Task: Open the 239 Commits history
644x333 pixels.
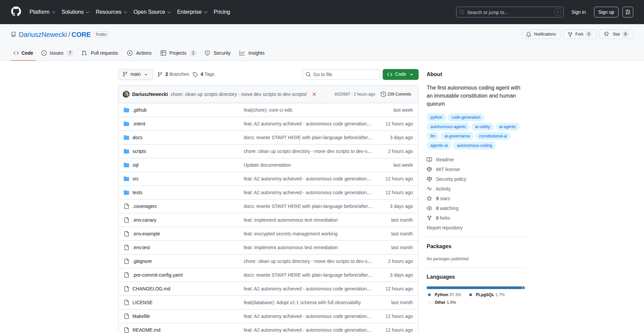Action: pos(396,94)
